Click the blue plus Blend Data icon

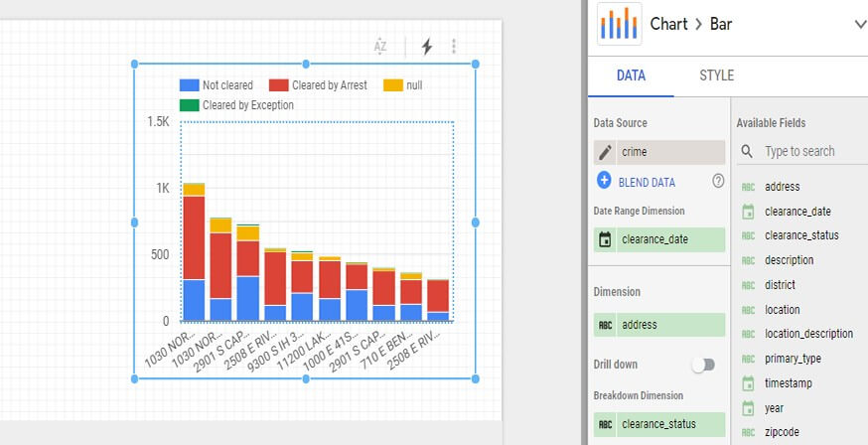click(x=604, y=181)
